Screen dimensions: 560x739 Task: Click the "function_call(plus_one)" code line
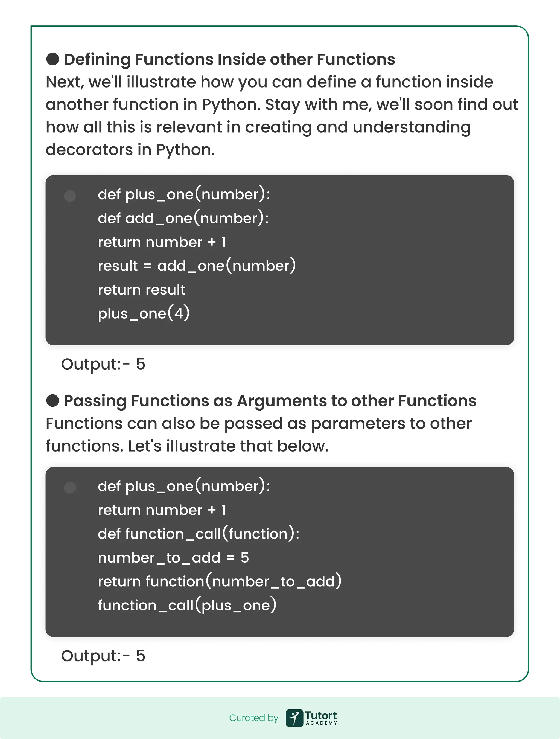coord(187,605)
